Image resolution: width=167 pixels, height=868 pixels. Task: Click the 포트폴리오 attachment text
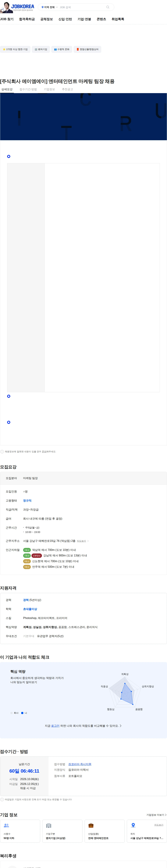coord(75,776)
